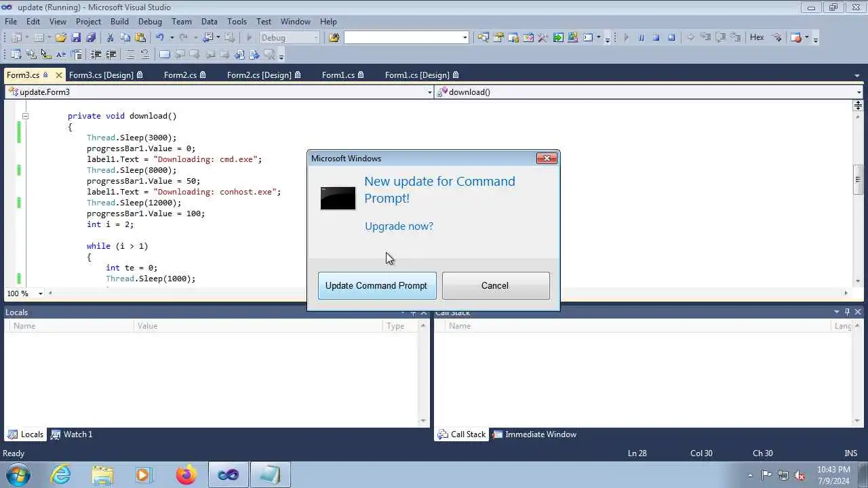This screenshot has height=488, width=868.
Task: Click the Open File toolbar icon
Action: pyautogui.click(x=60, y=37)
